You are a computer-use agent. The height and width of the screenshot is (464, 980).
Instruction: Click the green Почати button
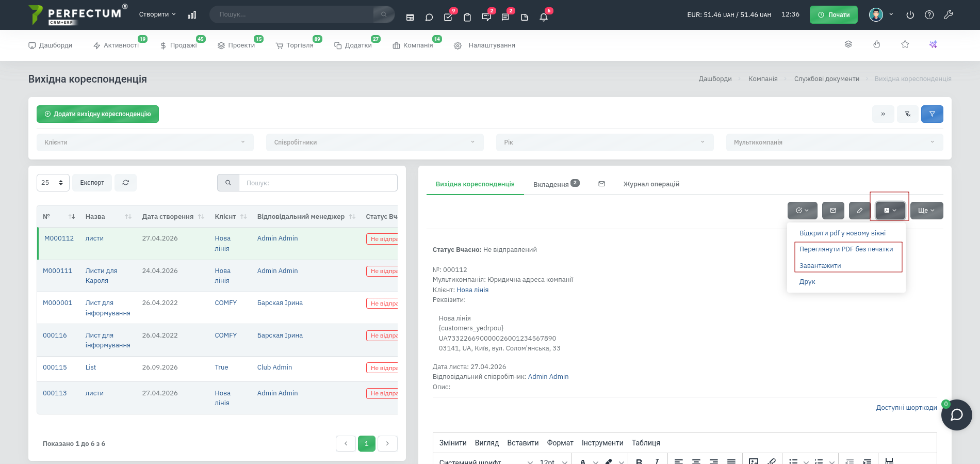pyautogui.click(x=834, y=14)
